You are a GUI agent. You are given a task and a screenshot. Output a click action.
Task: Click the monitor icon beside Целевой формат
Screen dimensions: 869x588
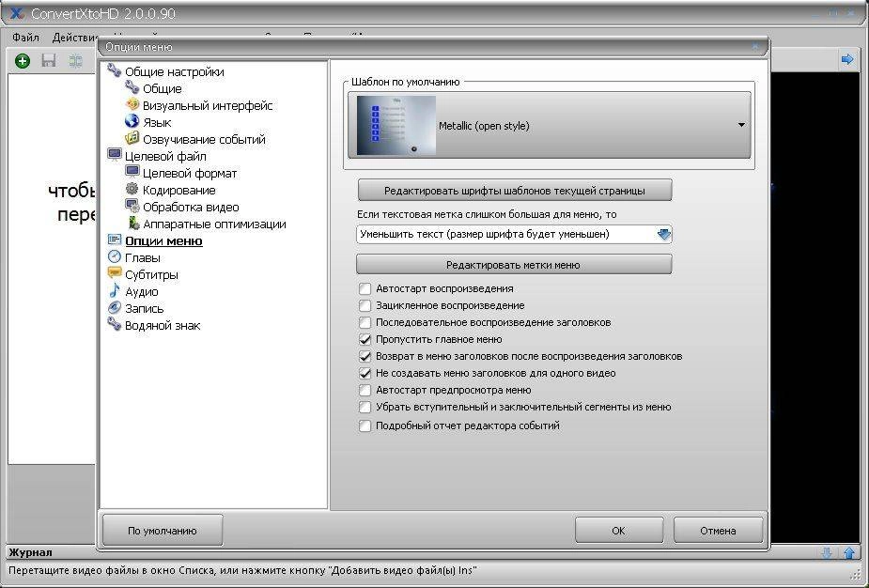132,172
